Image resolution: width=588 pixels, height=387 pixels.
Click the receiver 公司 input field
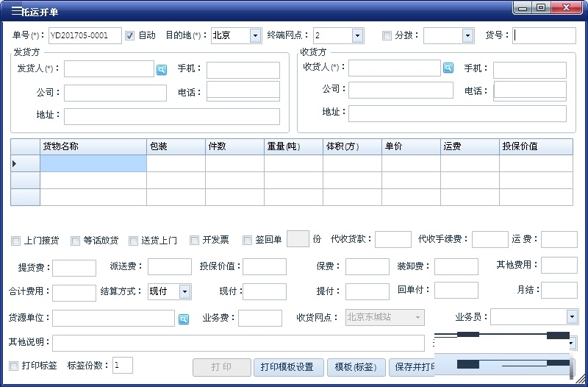401,90
